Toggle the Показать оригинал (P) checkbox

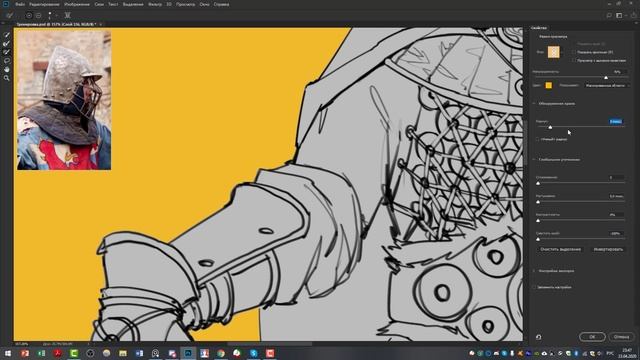(x=574, y=52)
